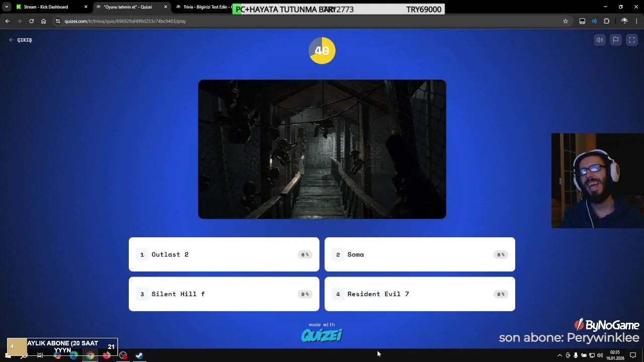Viewport: 644px width, 362px height.
Task: Choose answer Resident Evil 7
Action: click(x=420, y=294)
